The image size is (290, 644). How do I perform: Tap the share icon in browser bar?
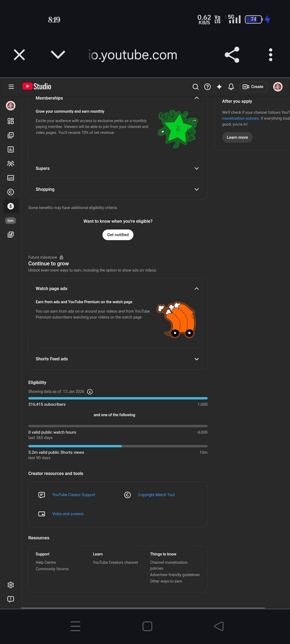(232, 55)
